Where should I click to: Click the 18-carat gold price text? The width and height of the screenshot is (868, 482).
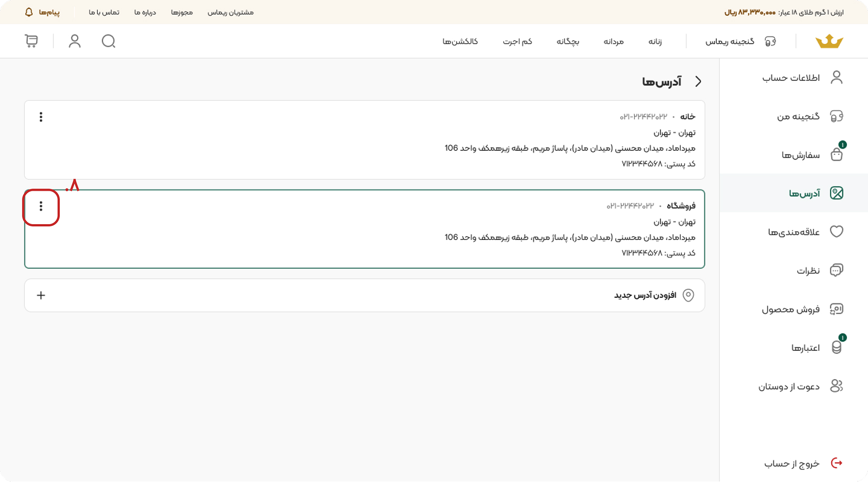click(x=784, y=12)
